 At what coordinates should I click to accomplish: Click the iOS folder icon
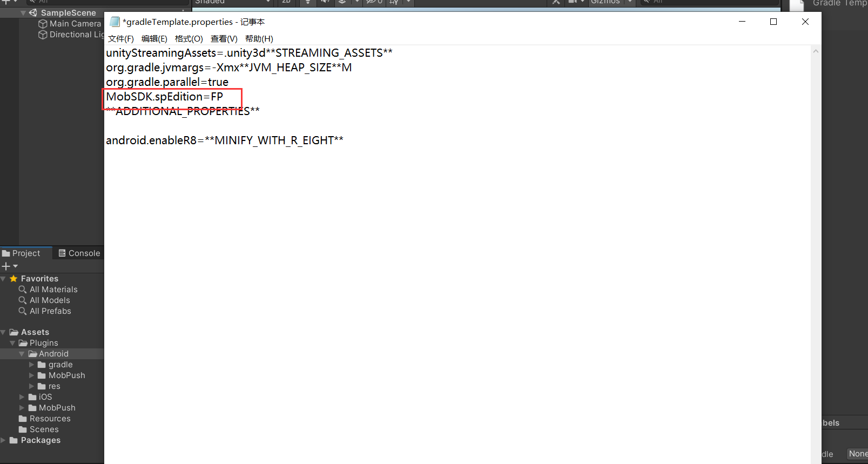coord(32,397)
